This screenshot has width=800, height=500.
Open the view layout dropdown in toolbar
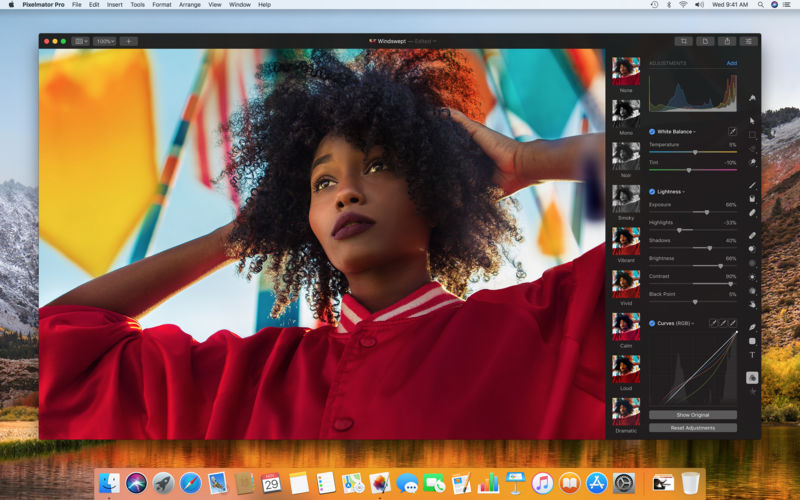[x=80, y=41]
